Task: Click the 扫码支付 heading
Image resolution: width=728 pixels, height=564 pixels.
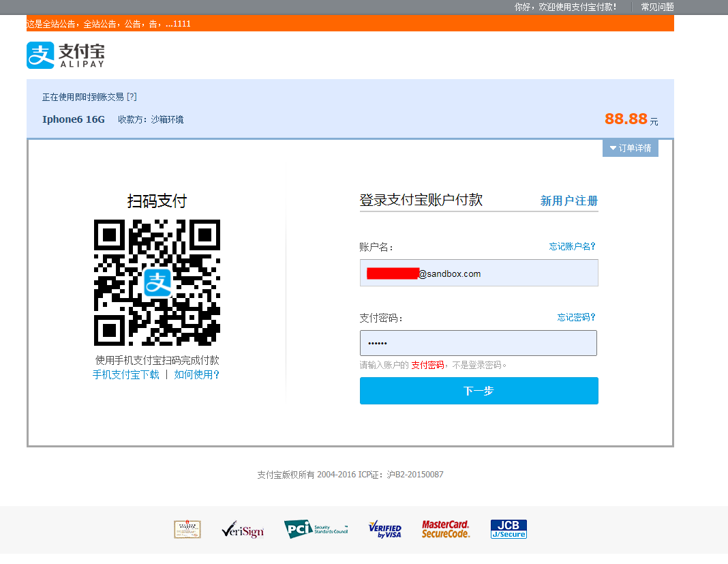Action: [157, 201]
